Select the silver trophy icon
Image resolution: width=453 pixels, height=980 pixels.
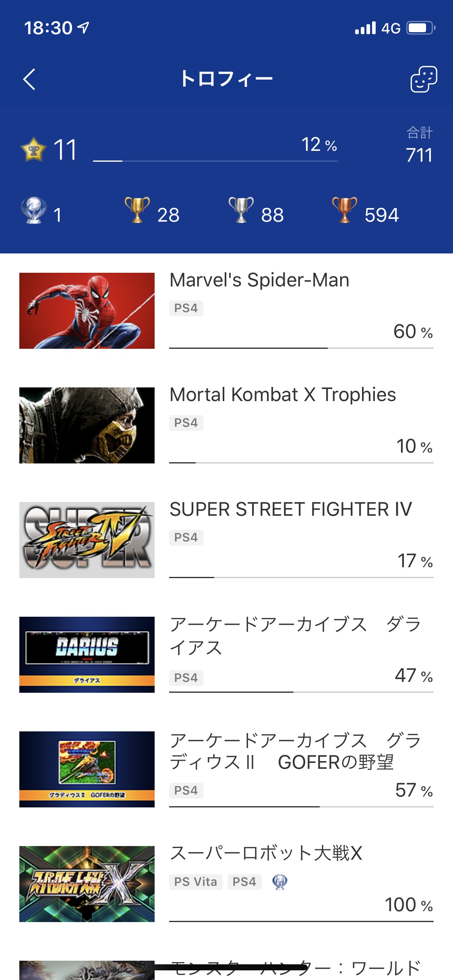click(x=241, y=210)
